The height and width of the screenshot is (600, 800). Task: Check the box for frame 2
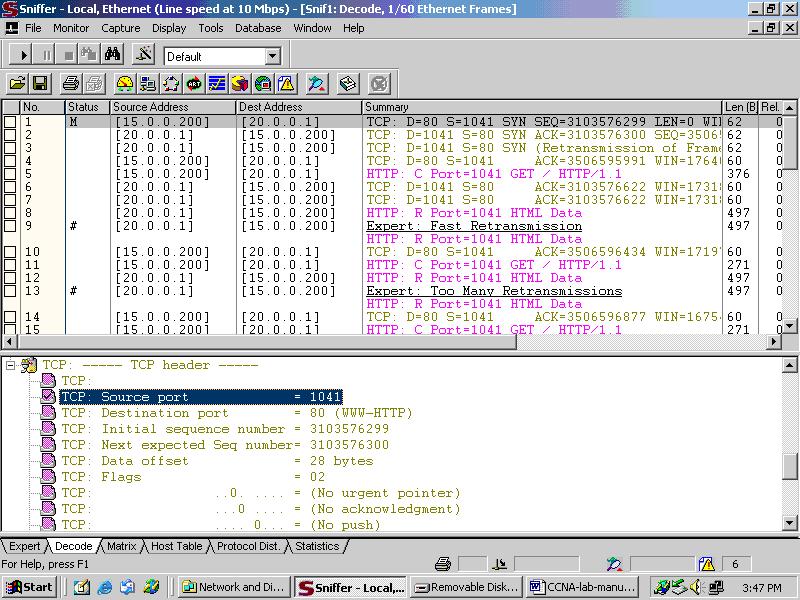pos(10,135)
